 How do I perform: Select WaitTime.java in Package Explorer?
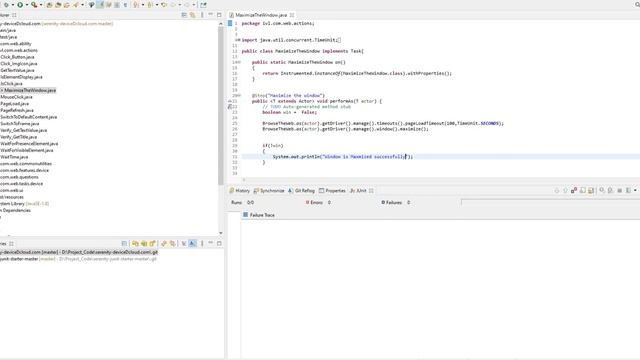14,157
